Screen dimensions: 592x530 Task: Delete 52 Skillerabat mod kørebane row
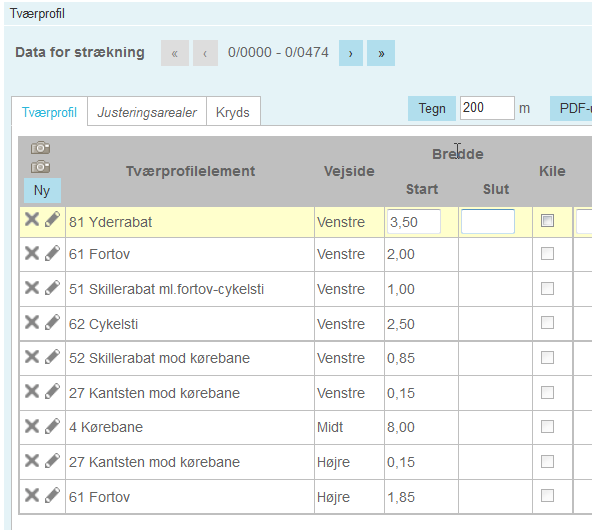pyautogui.click(x=32, y=356)
